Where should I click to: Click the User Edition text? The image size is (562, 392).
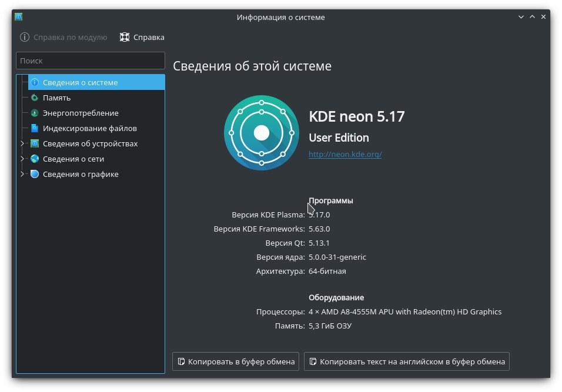[339, 138]
